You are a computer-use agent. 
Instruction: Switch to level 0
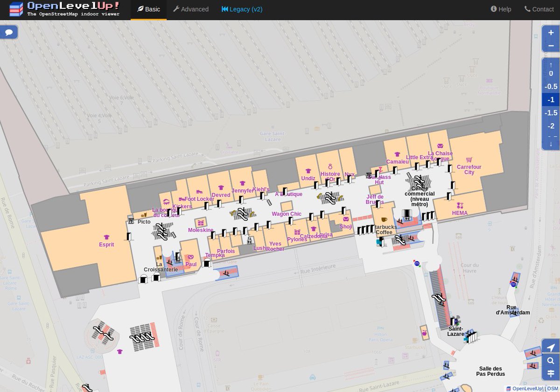click(551, 73)
